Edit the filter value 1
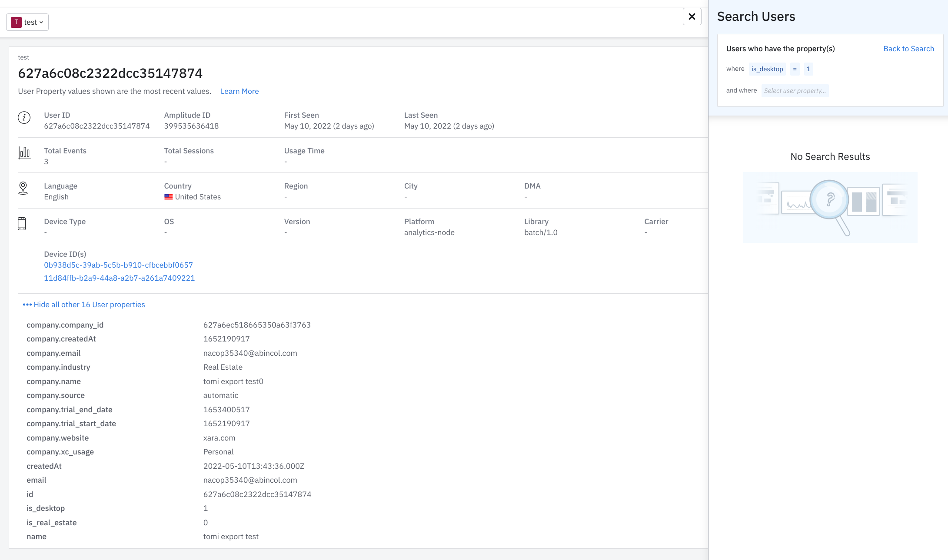 [x=808, y=69]
